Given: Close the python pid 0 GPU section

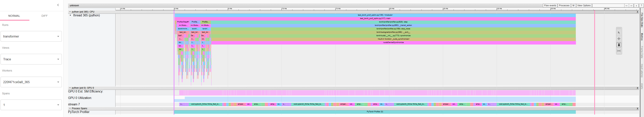Looking at the screenshot, I should tap(637, 88).
